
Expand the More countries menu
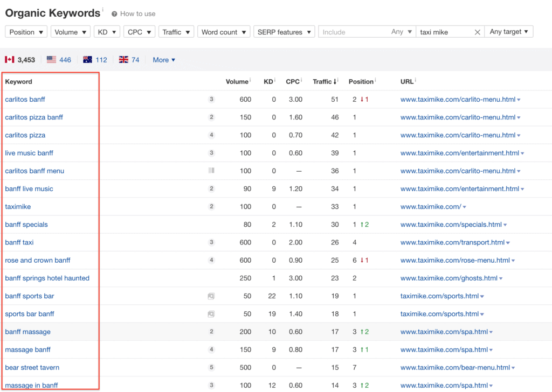click(x=164, y=60)
